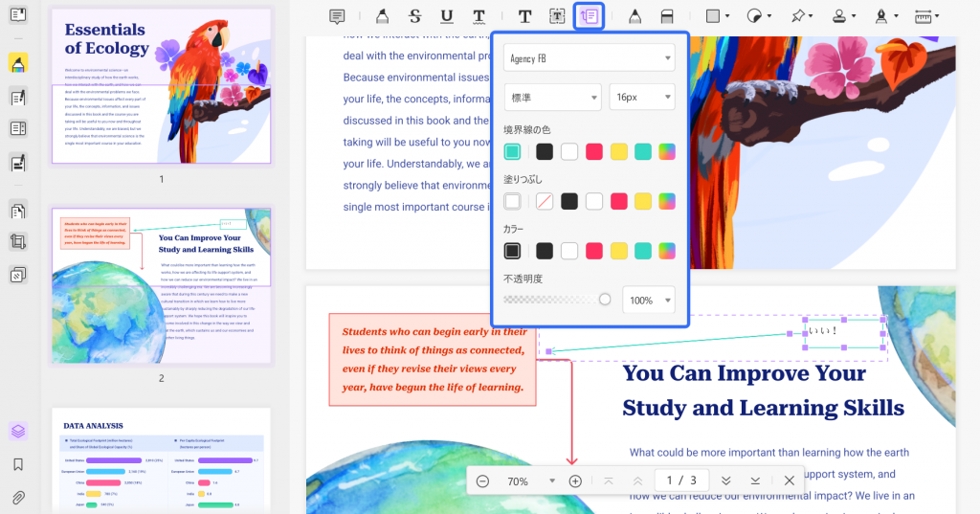Select the stamp tool
The image size is (980, 514).
[x=839, y=16]
